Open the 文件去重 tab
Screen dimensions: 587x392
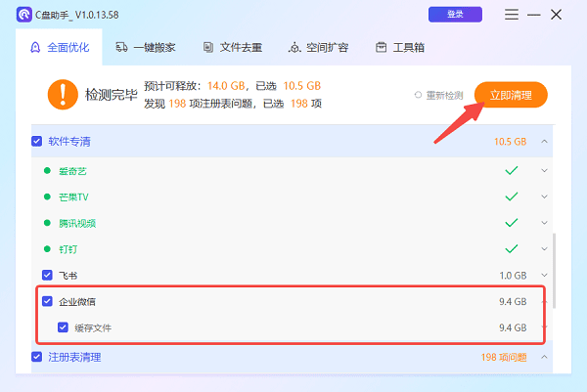tap(233, 48)
